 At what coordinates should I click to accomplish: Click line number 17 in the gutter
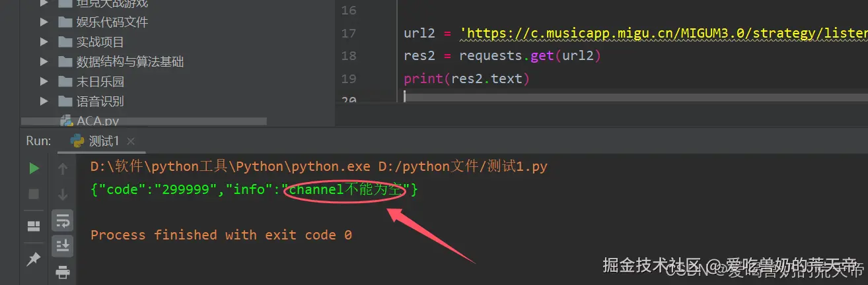[349, 33]
